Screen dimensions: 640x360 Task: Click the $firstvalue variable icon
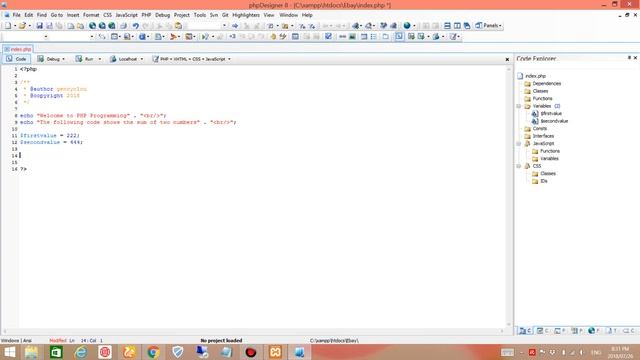click(535, 113)
